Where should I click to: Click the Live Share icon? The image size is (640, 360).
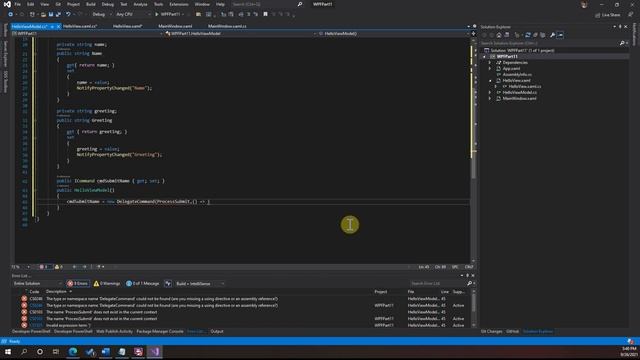point(598,15)
